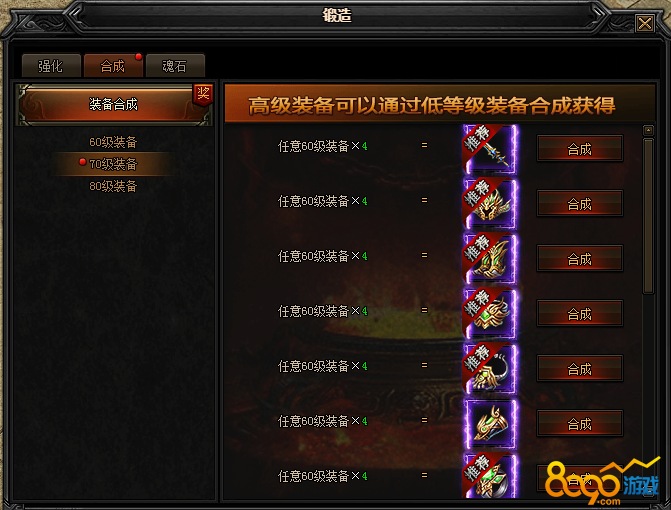
Task: Click 合成 button for the boots row
Action: coord(579,258)
